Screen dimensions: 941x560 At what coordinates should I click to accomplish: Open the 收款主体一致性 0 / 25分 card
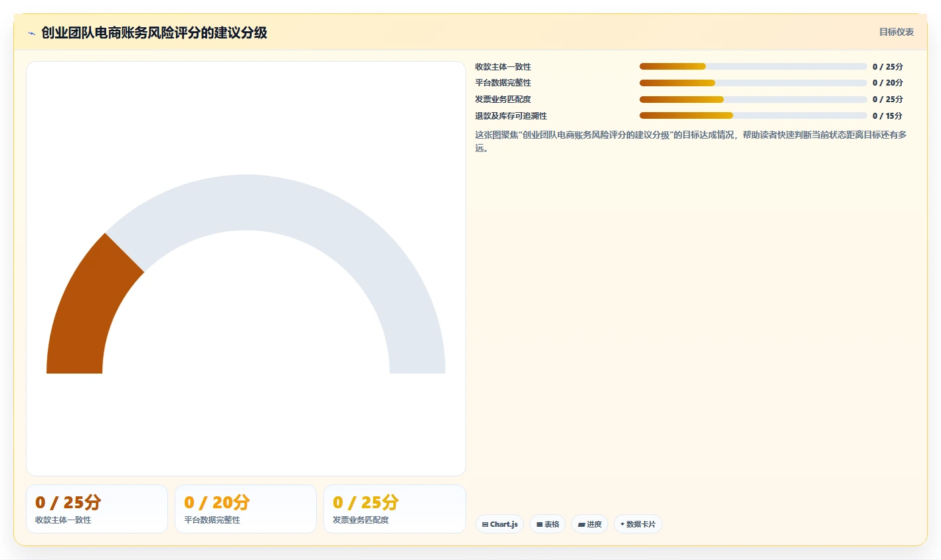click(x=97, y=509)
